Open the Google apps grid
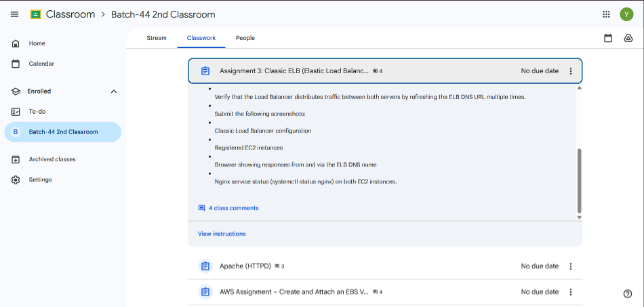644x307 pixels. [606, 14]
